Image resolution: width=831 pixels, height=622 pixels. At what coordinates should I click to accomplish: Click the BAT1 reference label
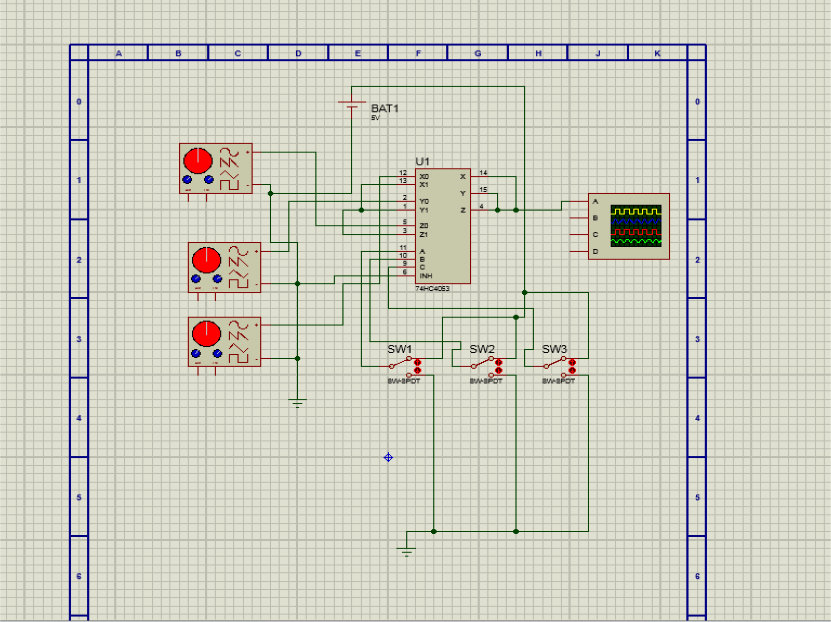[385, 109]
